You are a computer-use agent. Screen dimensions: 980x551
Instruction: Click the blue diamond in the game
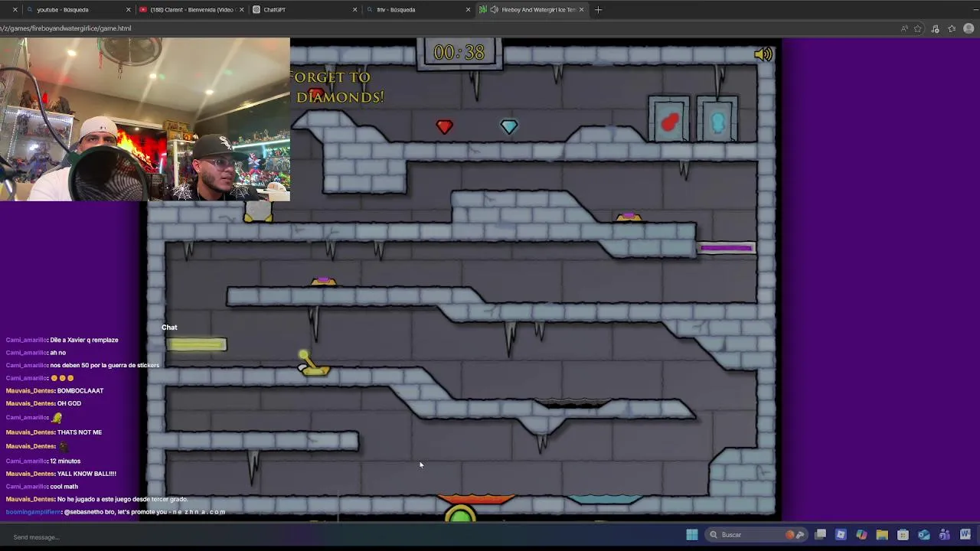click(x=509, y=126)
